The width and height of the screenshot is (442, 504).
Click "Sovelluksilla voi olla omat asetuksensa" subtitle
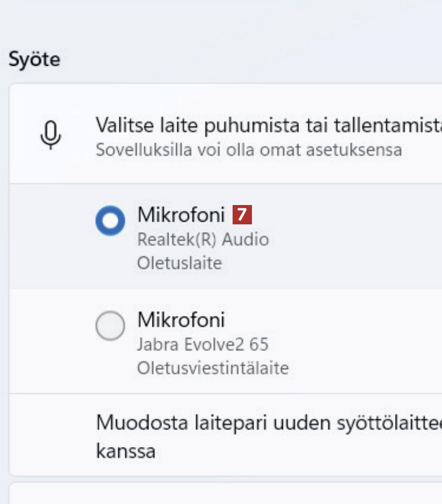pos(249,150)
